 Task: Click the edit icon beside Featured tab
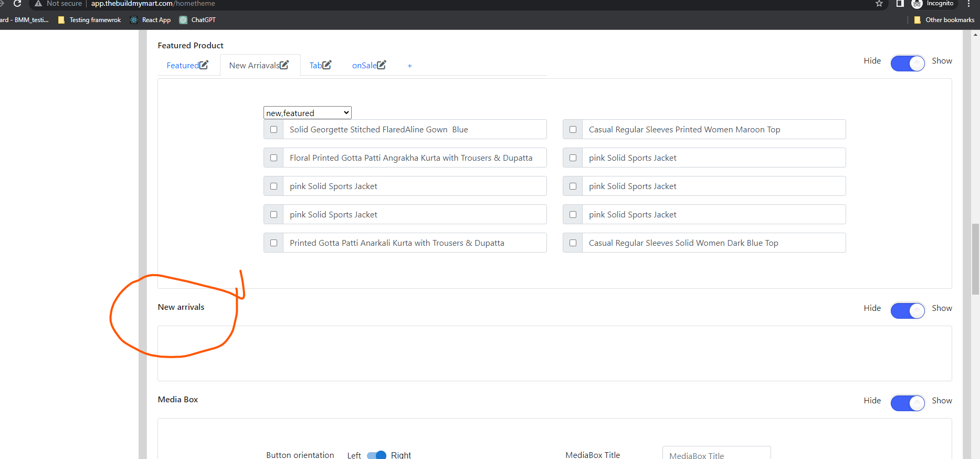click(x=204, y=65)
